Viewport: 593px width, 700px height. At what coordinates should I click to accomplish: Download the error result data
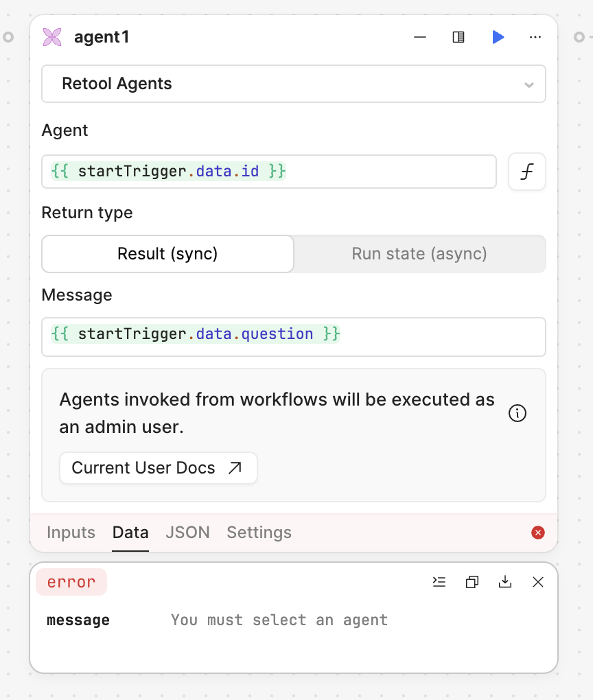pos(505,582)
